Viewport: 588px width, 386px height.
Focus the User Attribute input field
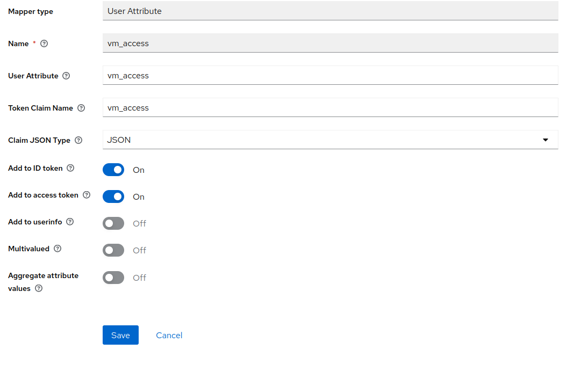pos(331,75)
